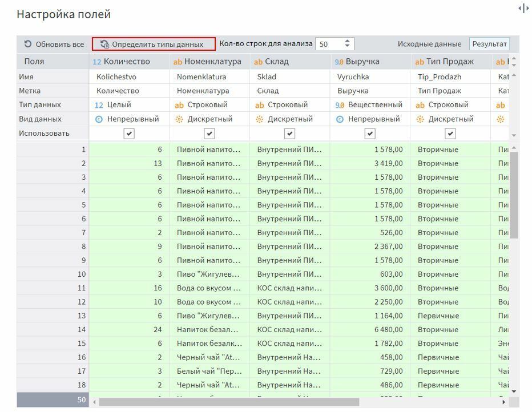Open Тип Продаж data kind dropdown Дискретный
Image resolution: width=532 pixels, height=412 pixels.
[x=450, y=119]
